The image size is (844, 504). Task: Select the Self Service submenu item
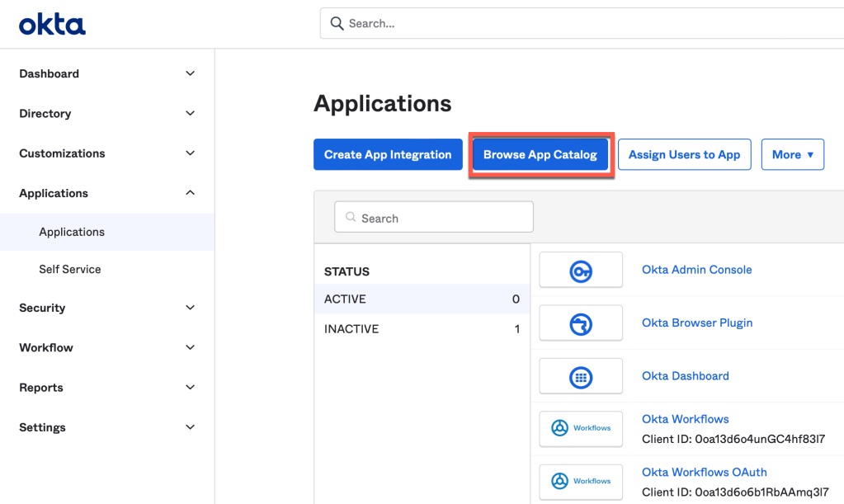tap(70, 269)
